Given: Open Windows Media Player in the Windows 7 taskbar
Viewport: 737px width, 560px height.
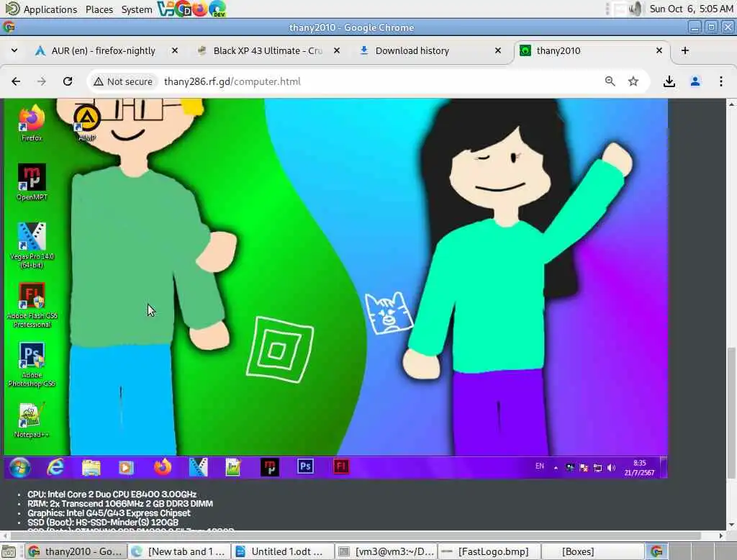Looking at the screenshot, I should [126, 467].
